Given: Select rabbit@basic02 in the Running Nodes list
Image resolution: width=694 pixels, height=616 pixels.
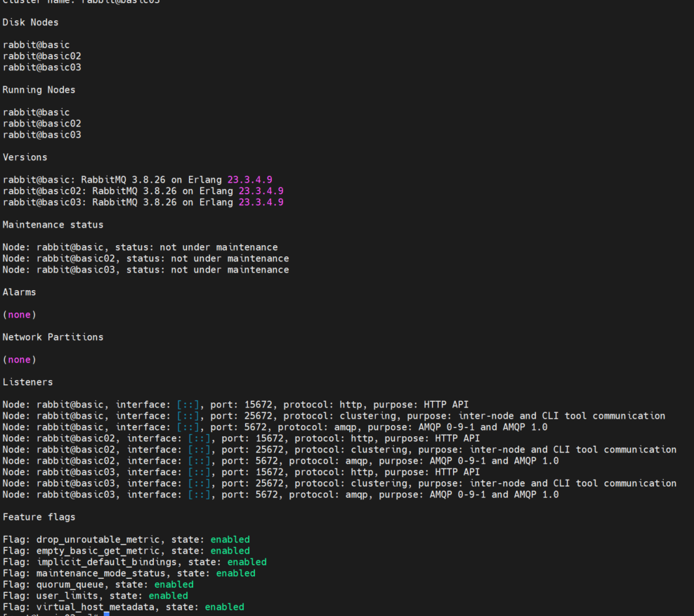Looking at the screenshot, I should pyautogui.click(x=41, y=124).
